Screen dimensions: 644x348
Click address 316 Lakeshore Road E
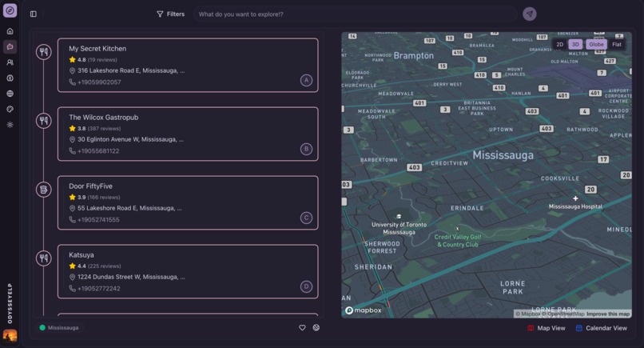pos(131,70)
